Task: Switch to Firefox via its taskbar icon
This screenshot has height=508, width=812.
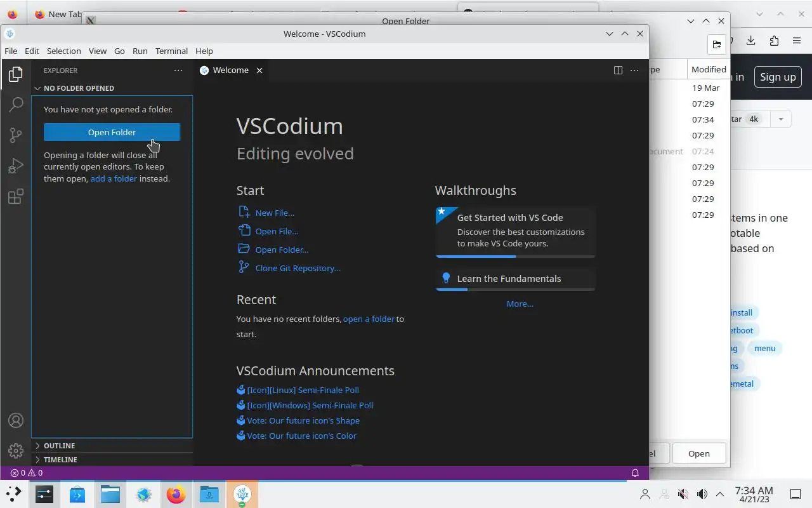Action: (176, 494)
